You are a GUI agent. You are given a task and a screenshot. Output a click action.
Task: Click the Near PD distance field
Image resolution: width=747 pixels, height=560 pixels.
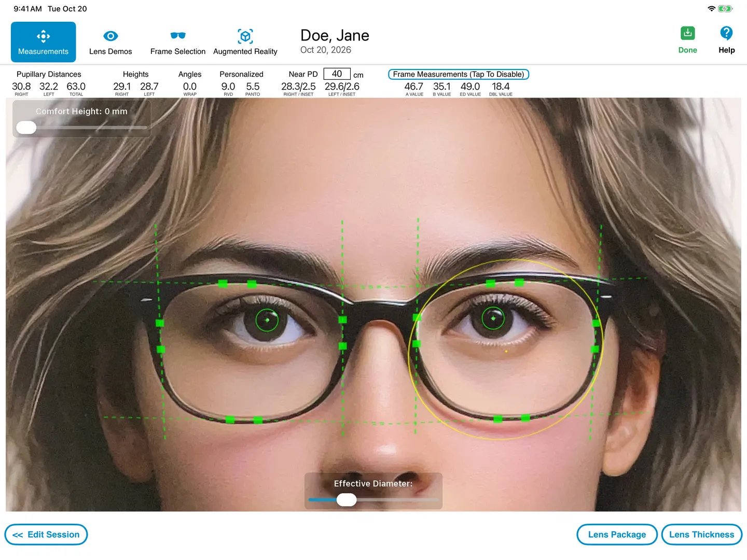tap(337, 74)
